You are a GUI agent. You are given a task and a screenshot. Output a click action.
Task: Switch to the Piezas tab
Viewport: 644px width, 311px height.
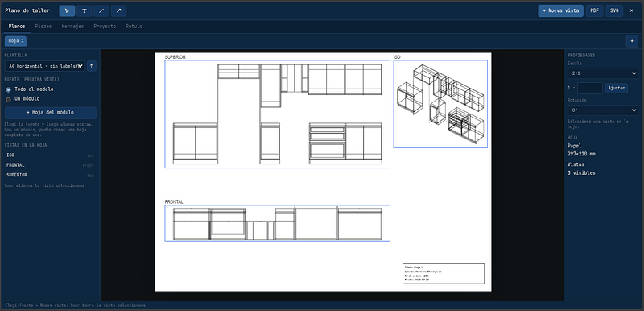[x=43, y=27]
